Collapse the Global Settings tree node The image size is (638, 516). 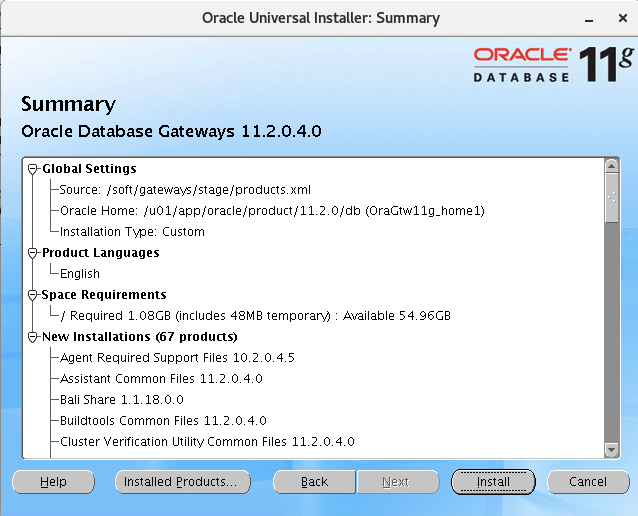[x=33, y=169]
